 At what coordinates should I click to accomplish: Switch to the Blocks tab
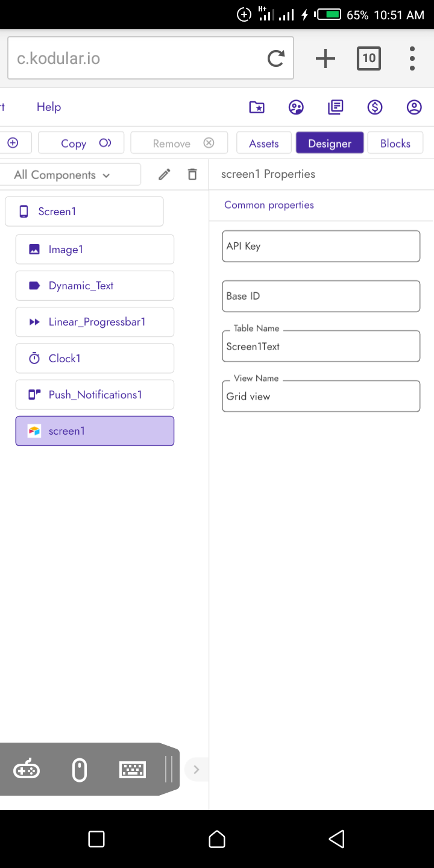click(395, 143)
